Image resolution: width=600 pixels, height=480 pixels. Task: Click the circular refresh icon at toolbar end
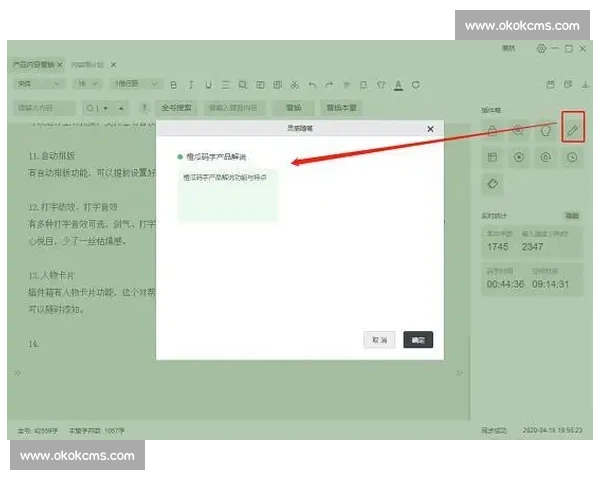pos(416,85)
